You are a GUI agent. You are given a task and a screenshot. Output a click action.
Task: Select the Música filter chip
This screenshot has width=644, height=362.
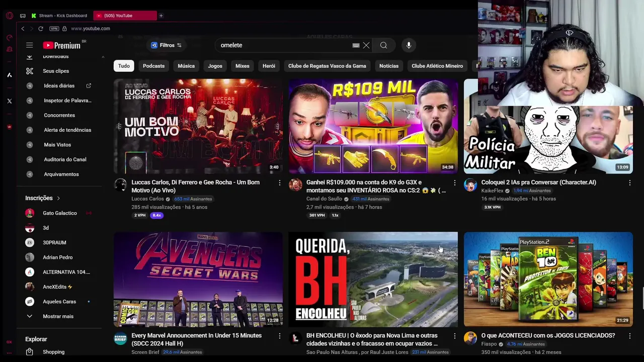click(186, 66)
